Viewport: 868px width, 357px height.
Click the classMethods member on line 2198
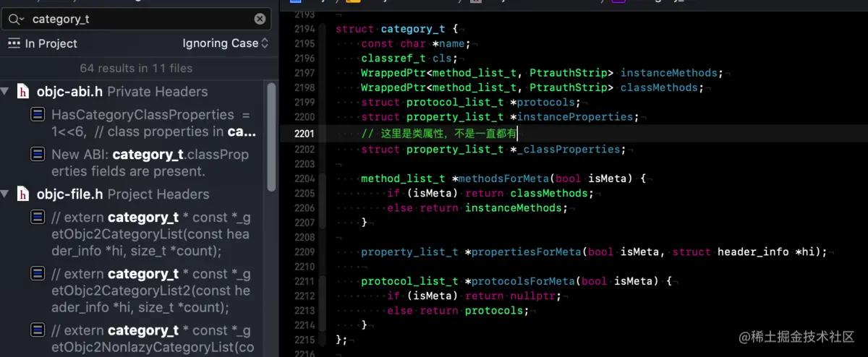point(659,87)
